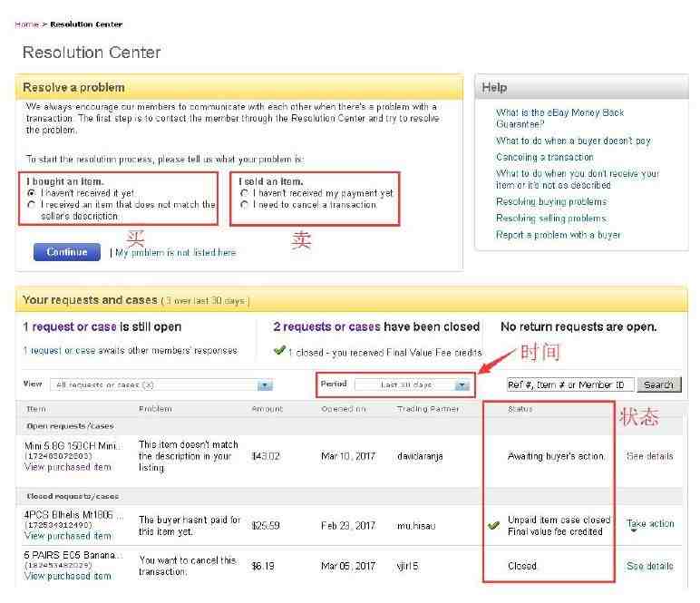Sort by Opened on column header
This screenshot has width=700, height=603.
(344, 409)
